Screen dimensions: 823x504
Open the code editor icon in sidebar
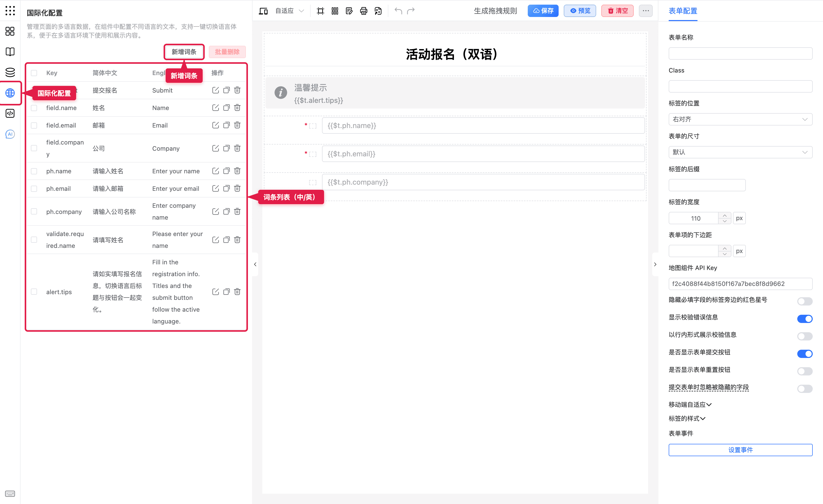point(10,114)
